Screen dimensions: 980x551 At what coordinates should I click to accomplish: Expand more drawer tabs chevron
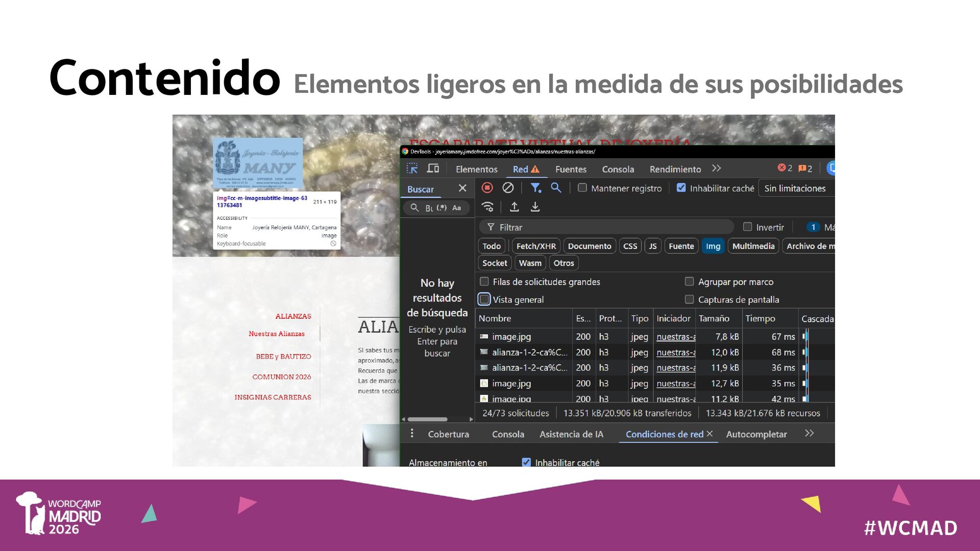[809, 434]
